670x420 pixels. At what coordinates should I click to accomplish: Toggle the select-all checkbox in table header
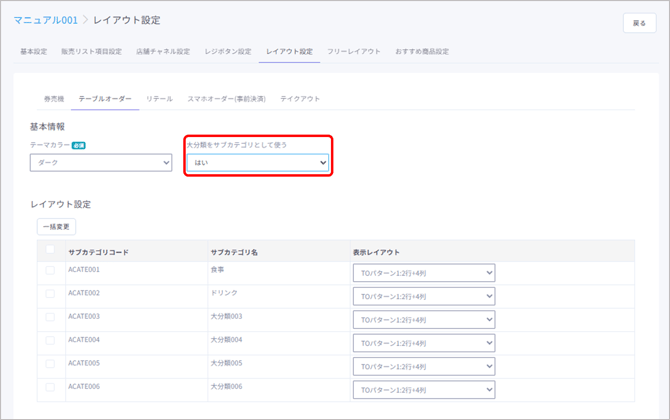pos(50,250)
